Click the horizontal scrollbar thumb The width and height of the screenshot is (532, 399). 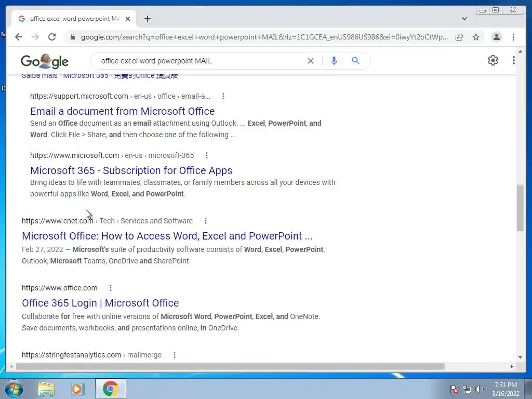click(x=230, y=366)
